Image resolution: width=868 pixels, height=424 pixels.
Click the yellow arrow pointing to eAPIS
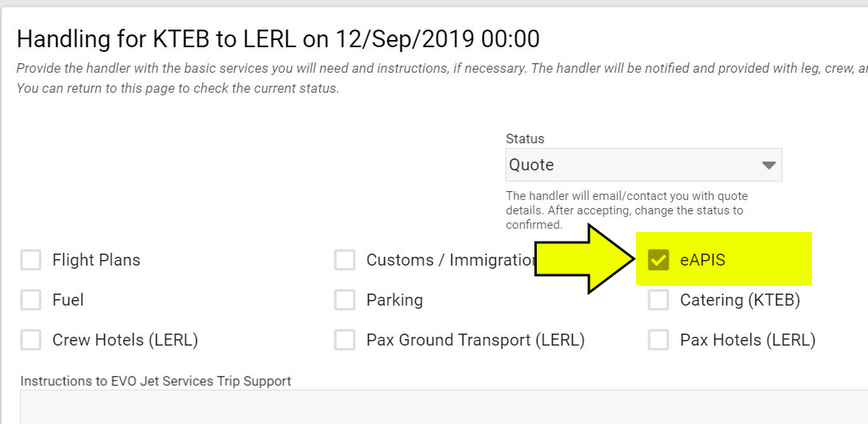[x=585, y=259]
